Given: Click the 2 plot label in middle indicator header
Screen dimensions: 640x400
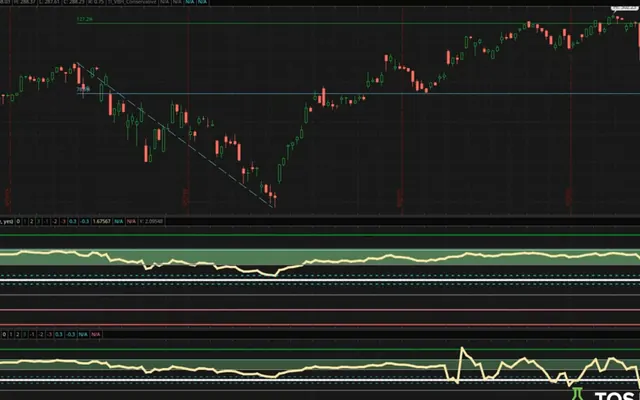Looking at the screenshot, I should click(x=31, y=221).
